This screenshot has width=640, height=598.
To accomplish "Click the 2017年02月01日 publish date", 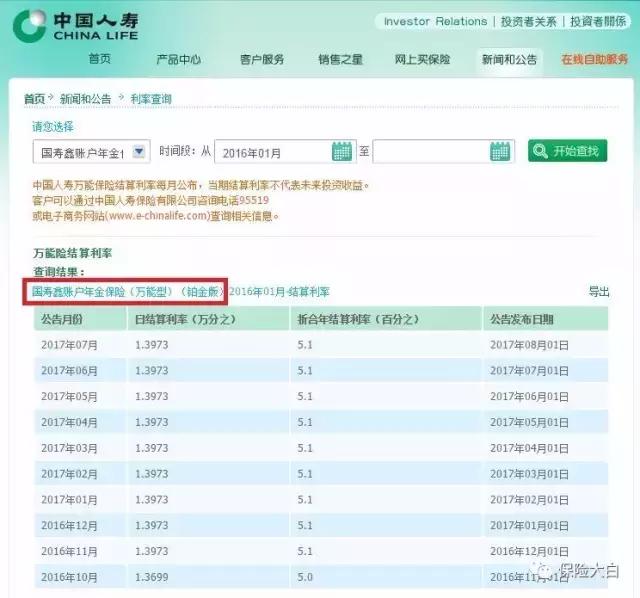I will 529,500.
